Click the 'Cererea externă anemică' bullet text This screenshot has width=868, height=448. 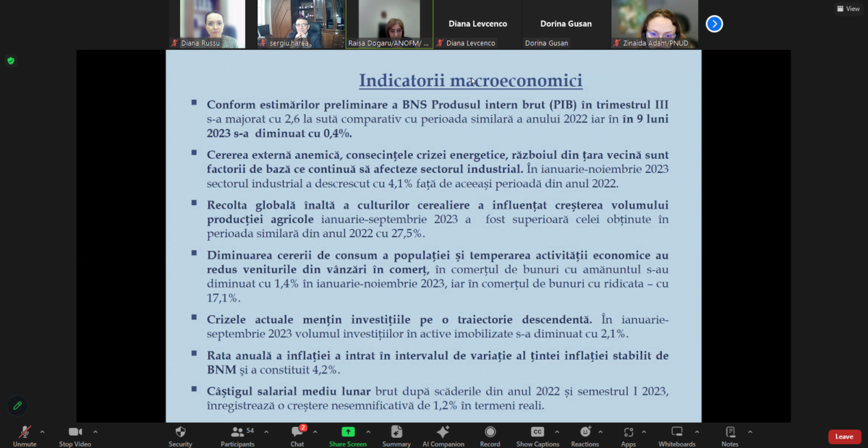437,169
